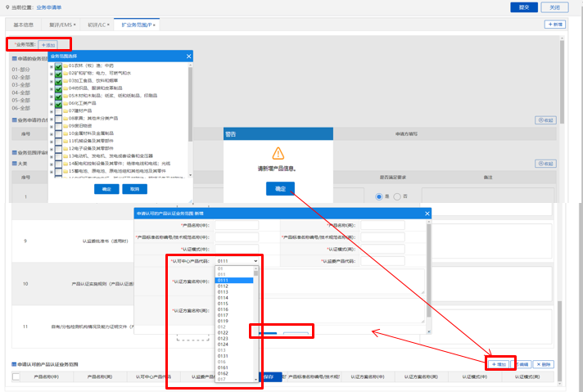Click the folder icon of node 12电子设备
The width and height of the screenshot is (583, 392).
click(x=66, y=149)
